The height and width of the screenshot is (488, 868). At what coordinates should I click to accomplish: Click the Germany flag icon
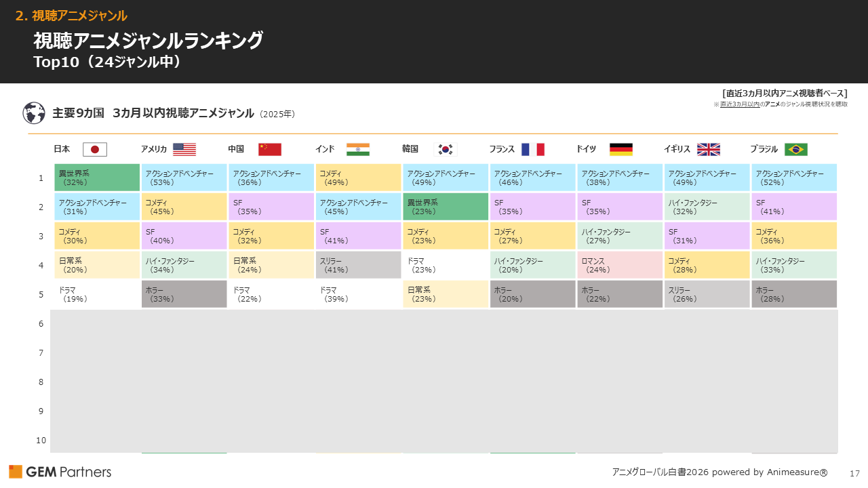pos(620,149)
